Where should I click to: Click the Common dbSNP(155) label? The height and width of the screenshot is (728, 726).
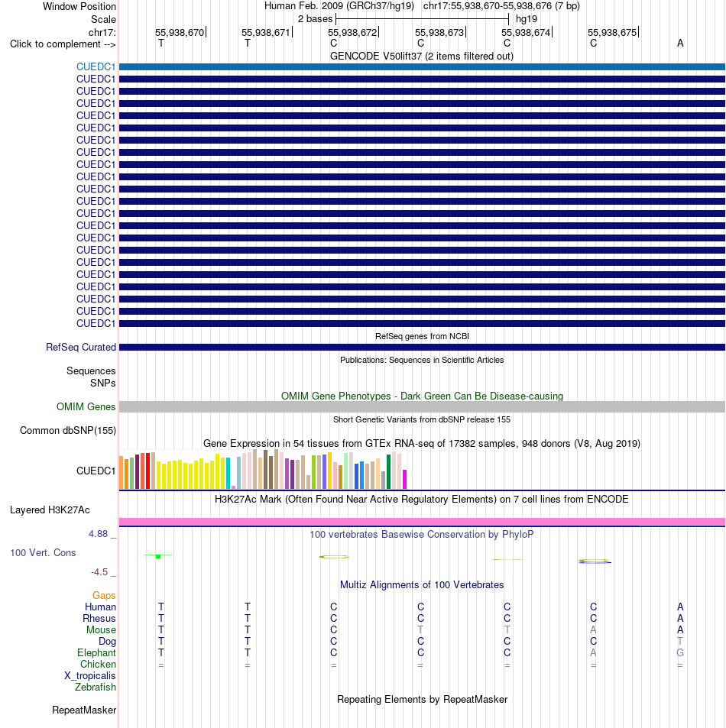click(68, 430)
